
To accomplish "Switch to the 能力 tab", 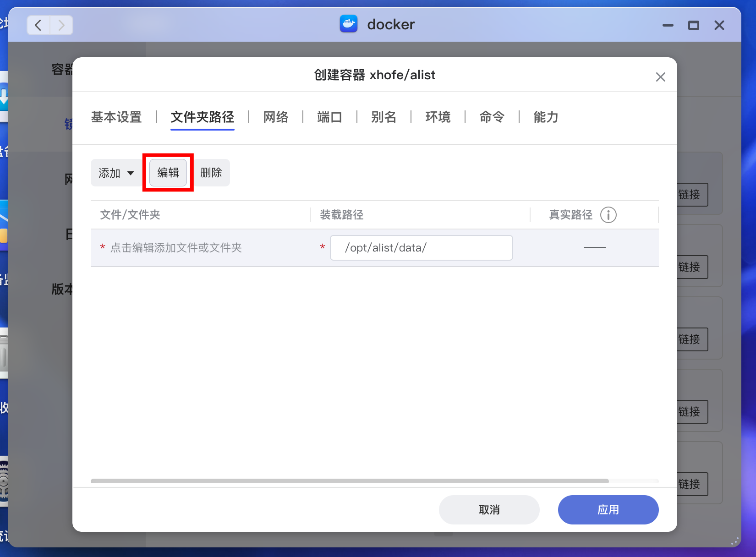I will (546, 117).
